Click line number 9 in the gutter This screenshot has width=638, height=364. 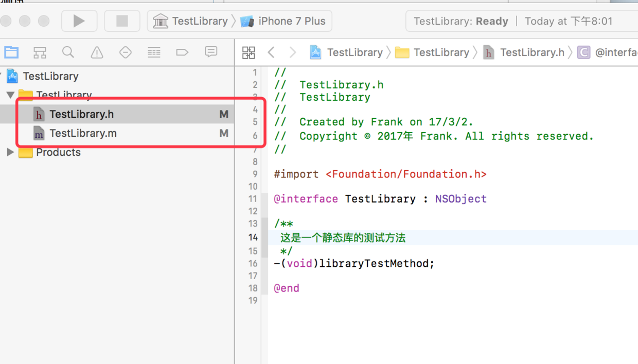tap(255, 174)
